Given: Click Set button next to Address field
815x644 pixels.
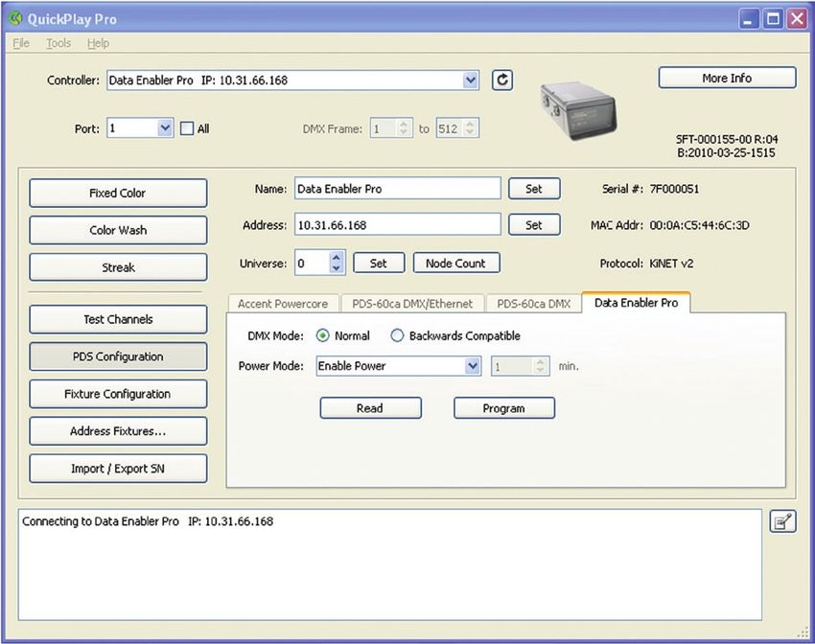Looking at the screenshot, I should [534, 225].
